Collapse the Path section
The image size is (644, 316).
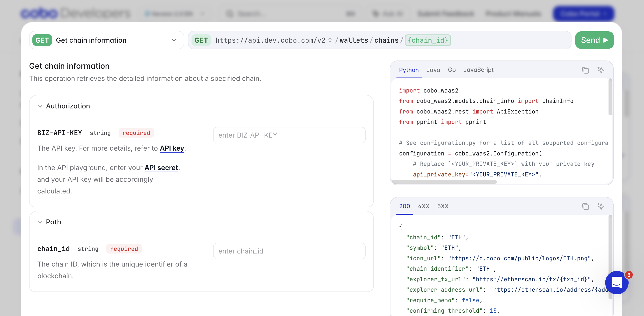coord(40,222)
